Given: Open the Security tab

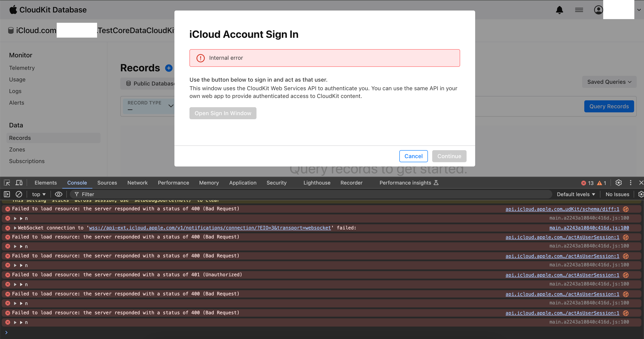Looking at the screenshot, I should tap(276, 183).
